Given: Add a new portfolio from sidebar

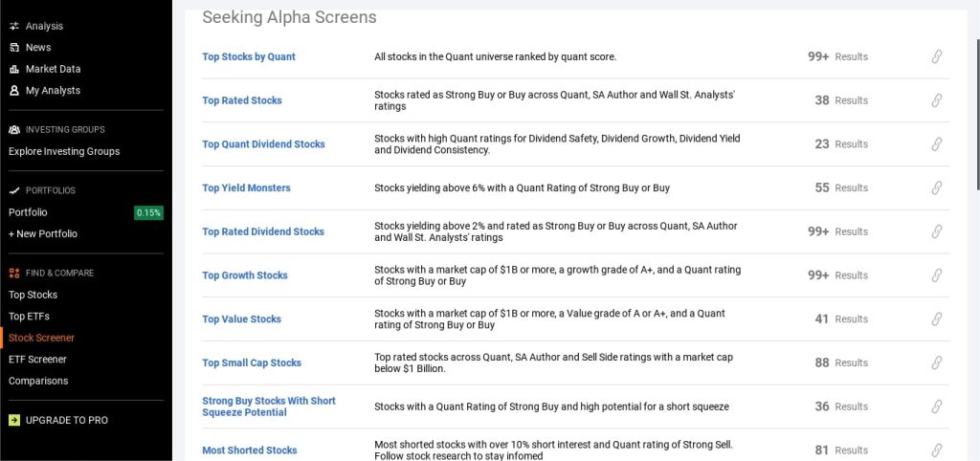Looking at the screenshot, I should 43,233.
